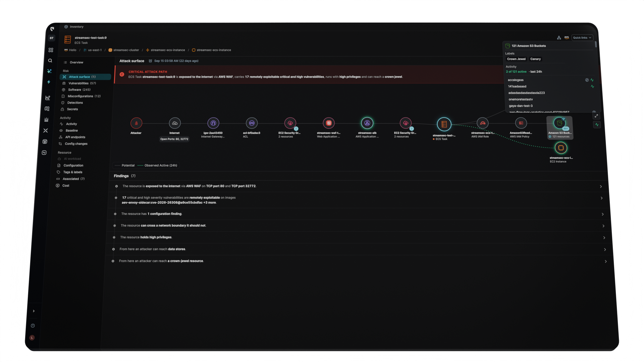
Task: Click the streamsec-test ECS Task node
Action: coord(444,124)
